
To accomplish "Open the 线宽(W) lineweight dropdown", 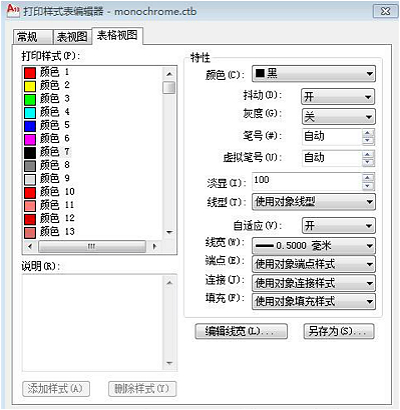I will coord(313,246).
